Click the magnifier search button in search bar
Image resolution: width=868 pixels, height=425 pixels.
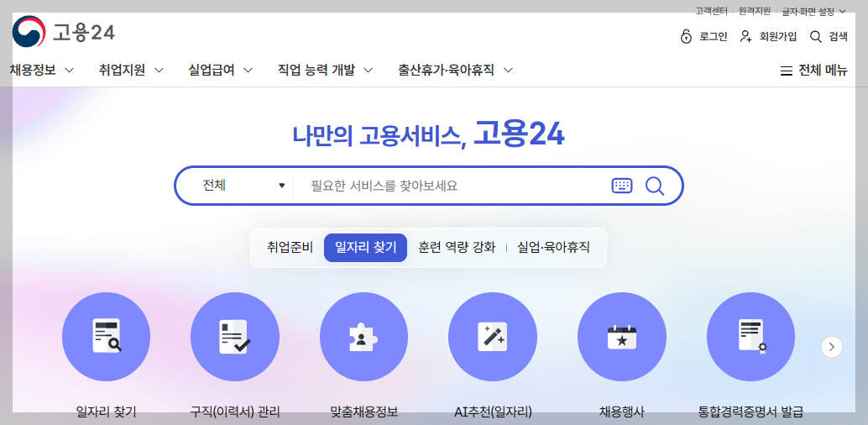(x=654, y=186)
